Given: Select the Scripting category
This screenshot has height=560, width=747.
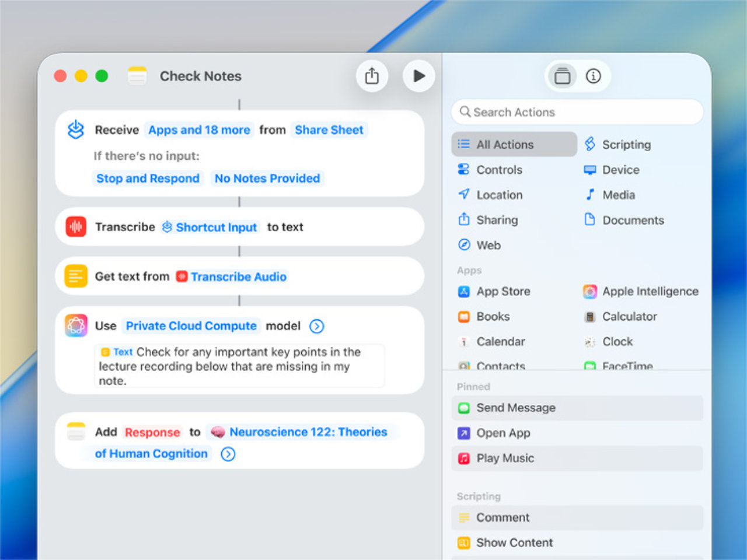Looking at the screenshot, I should pyautogui.click(x=626, y=144).
